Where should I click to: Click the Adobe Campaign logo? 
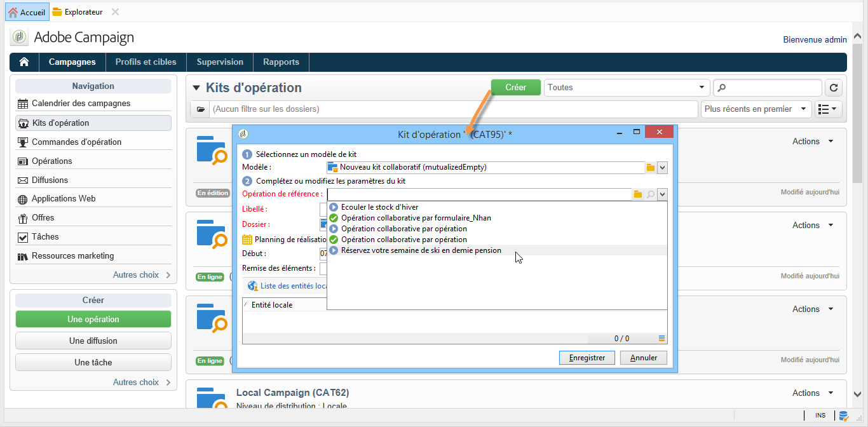coord(20,37)
